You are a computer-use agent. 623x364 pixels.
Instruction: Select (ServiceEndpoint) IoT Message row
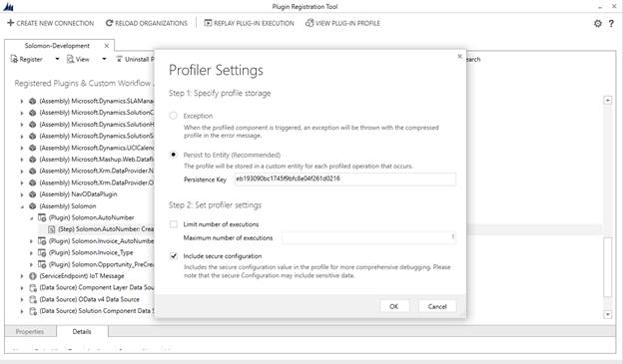point(82,276)
